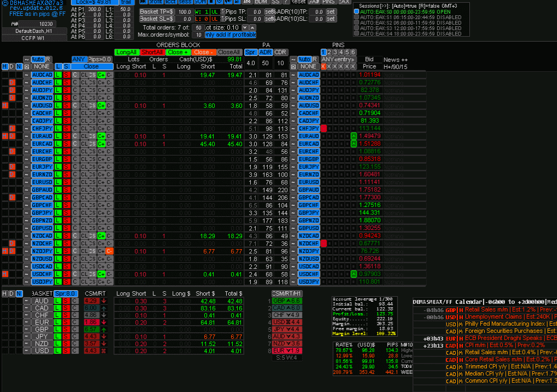Select PINS tab 6
The image size is (557, 392).
[x=353, y=52]
